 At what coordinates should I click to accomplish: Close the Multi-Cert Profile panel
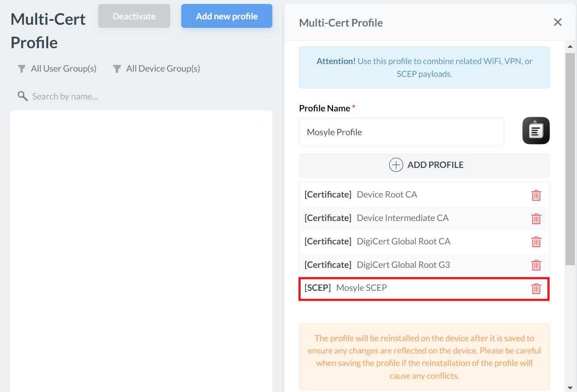click(558, 22)
